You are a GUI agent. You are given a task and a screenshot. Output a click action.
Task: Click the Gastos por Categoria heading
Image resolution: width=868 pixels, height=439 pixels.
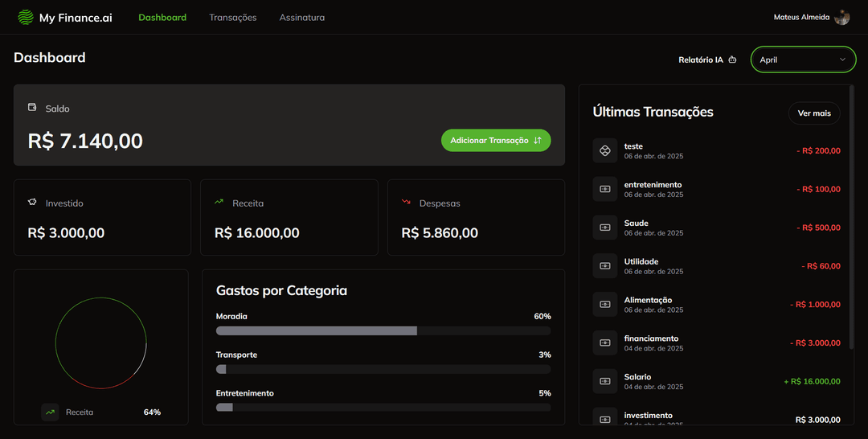[281, 290]
